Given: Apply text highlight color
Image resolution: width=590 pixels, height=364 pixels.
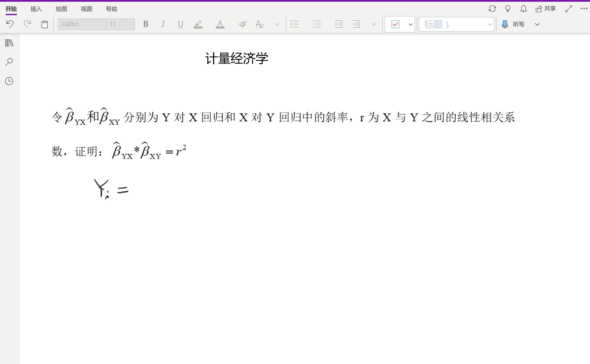Looking at the screenshot, I should [x=198, y=24].
